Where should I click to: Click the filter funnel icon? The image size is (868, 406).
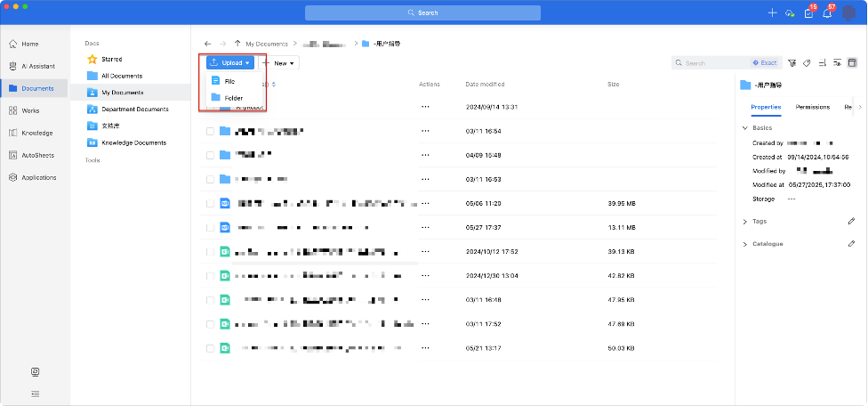click(x=792, y=63)
